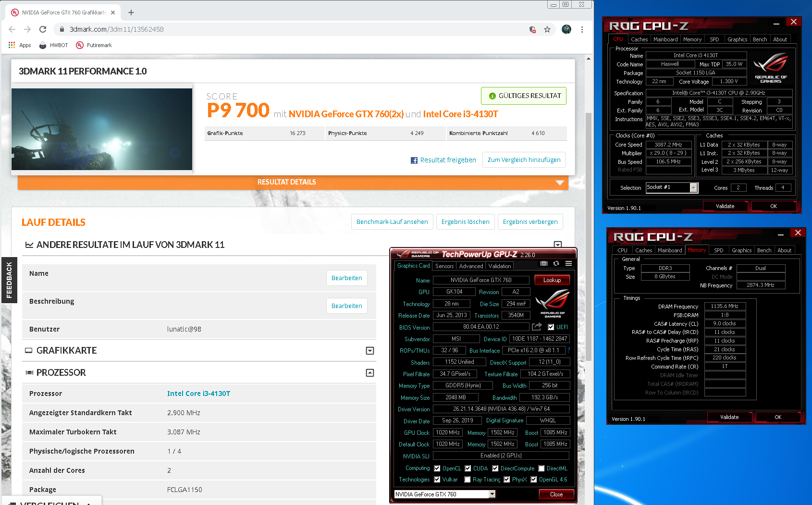This screenshot has height=505, width=812.
Task: Open a new Chrome tab
Action: pos(131,12)
